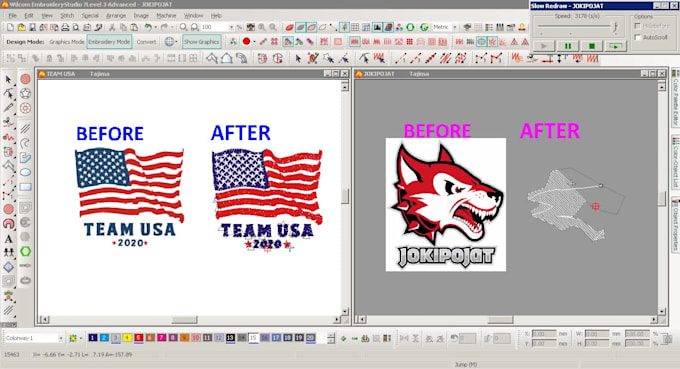The image size is (680, 369).
Task: Stop the Slow Redraw playback
Action: click(592, 46)
